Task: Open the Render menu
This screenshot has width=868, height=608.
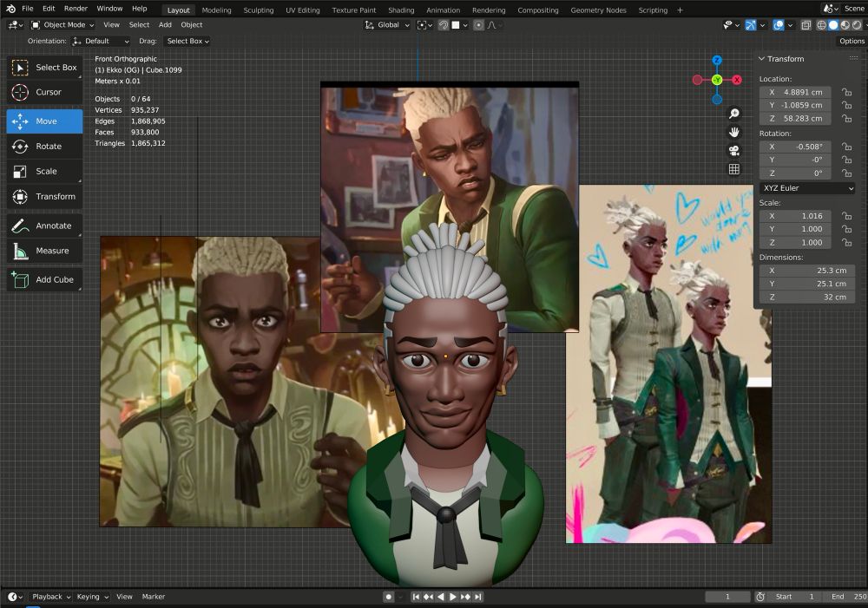Action: click(x=76, y=9)
